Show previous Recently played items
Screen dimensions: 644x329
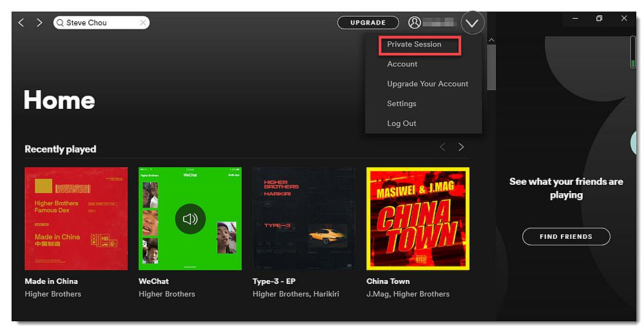[x=442, y=147]
